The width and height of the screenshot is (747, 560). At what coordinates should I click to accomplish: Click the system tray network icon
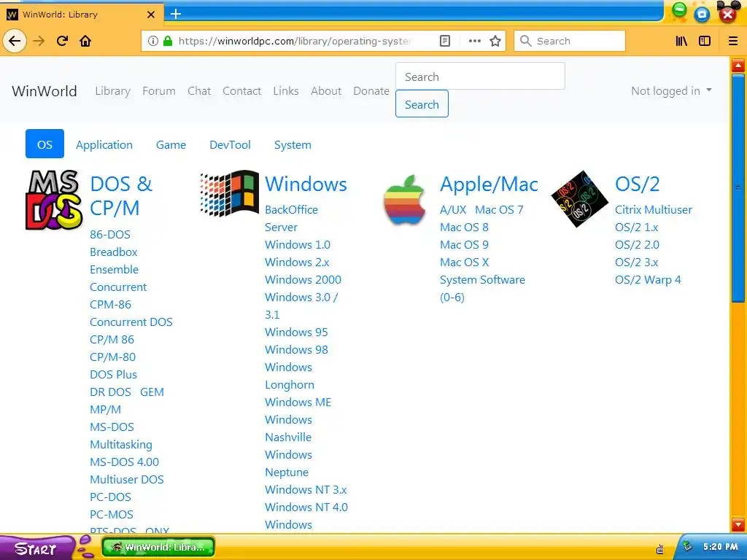(x=687, y=545)
